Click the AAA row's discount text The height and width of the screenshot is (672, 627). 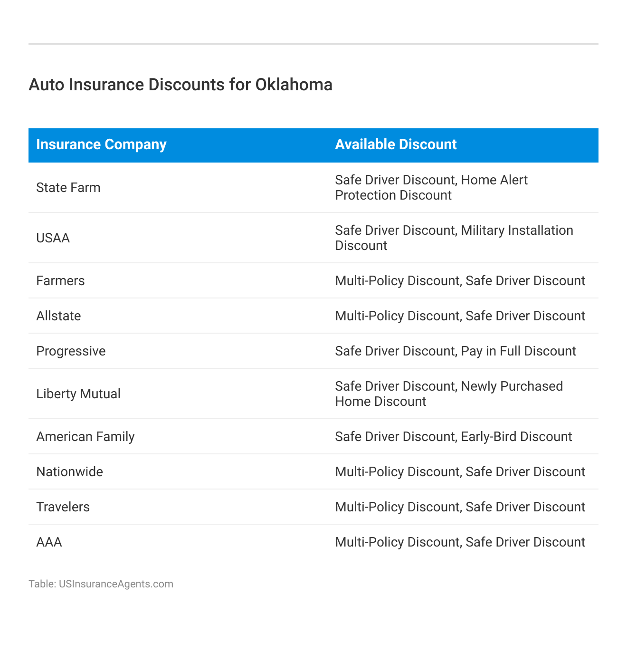pyautogui.click(x=460, y=542)
